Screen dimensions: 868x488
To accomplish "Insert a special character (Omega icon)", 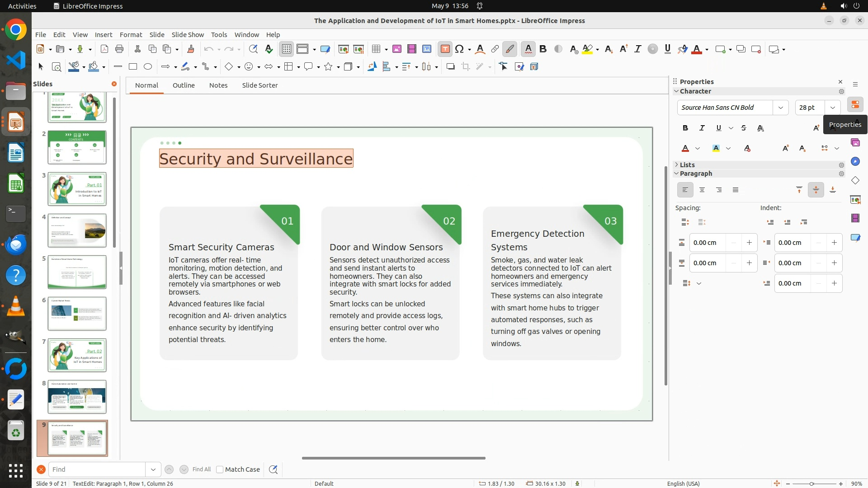I will click(459, 49).
